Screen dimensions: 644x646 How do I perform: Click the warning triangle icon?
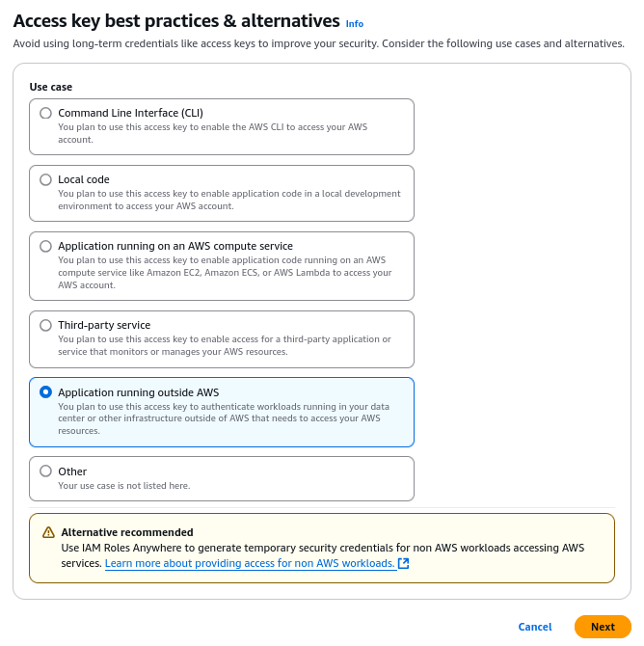click(48, 532)
